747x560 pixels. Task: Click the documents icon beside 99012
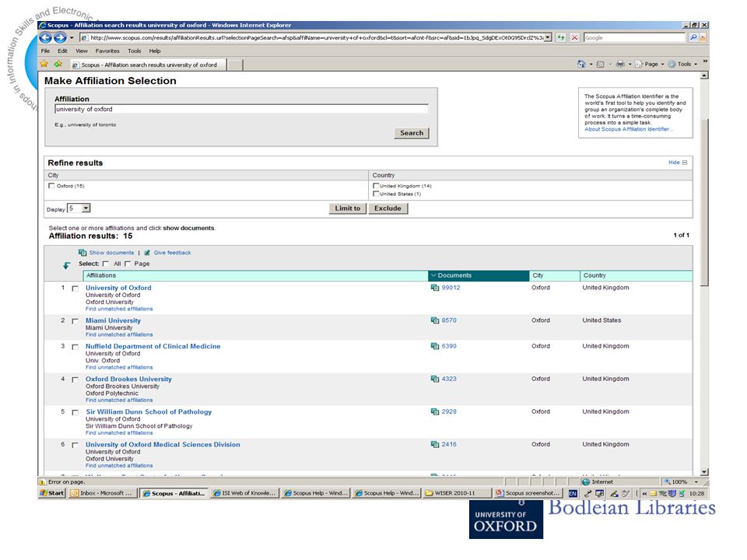pyautogui.click(x=435, y=288)
